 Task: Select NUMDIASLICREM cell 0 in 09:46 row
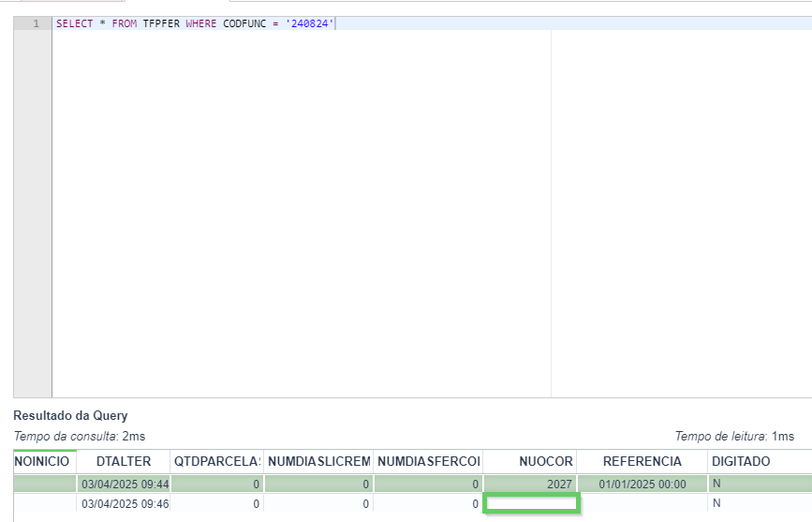pos(318,503)
